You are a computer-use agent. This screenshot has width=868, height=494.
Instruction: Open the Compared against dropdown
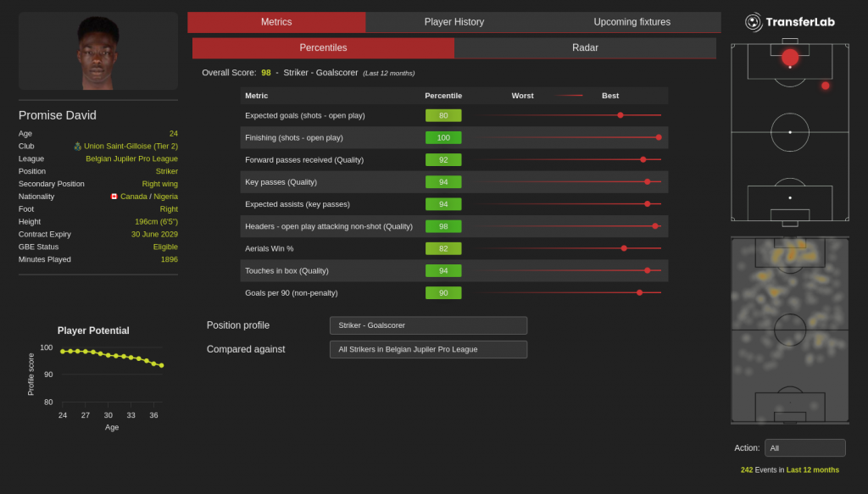tap(428, 349)
